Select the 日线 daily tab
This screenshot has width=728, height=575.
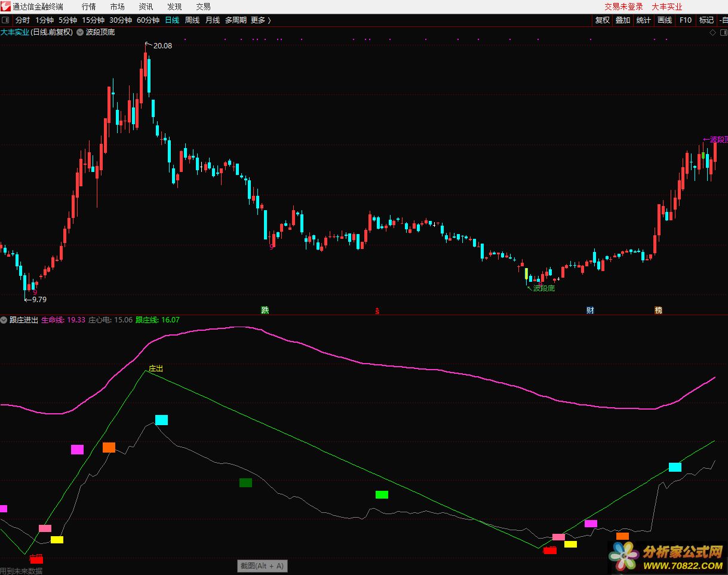pos(172,20)
